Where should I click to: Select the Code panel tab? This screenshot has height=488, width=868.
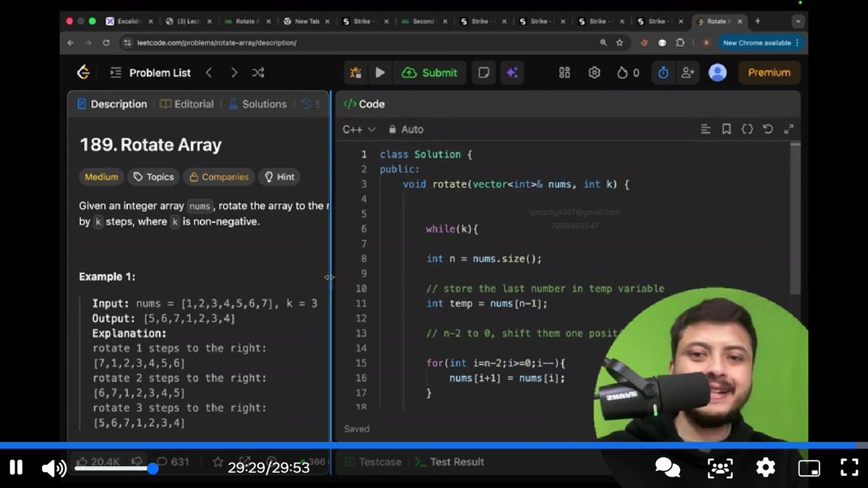364,104
